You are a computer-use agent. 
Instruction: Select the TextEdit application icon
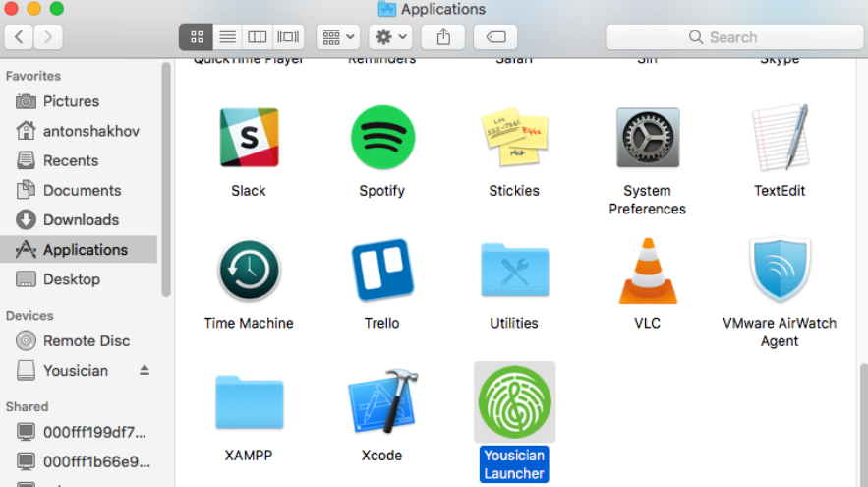[780, 139]
